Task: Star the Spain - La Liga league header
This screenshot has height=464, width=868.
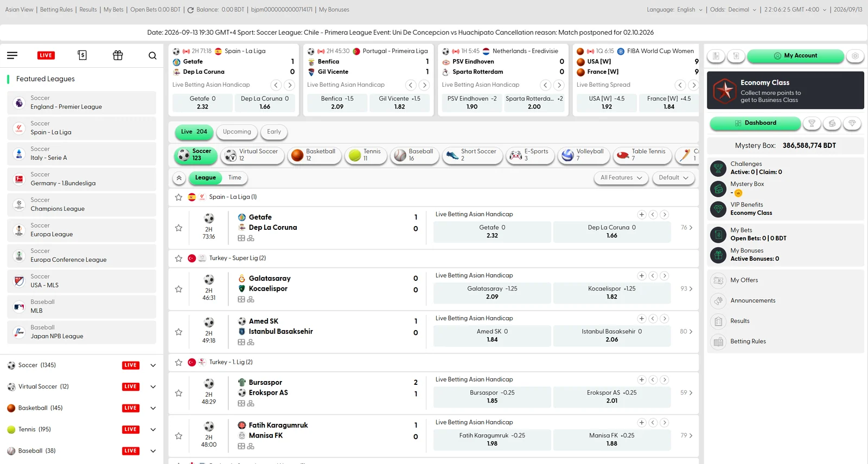Action: coord(178,197)
